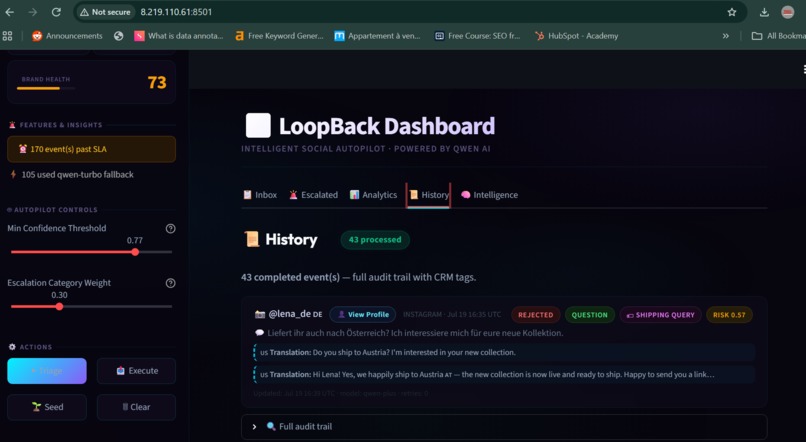Open help icon for Escalation Category Weight
The image size is (806, 442).
point(171,283)
